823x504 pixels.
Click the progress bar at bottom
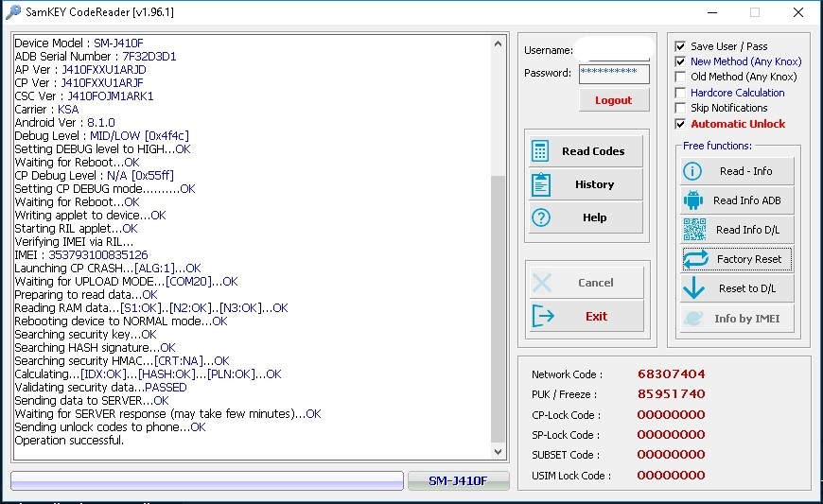207,480
